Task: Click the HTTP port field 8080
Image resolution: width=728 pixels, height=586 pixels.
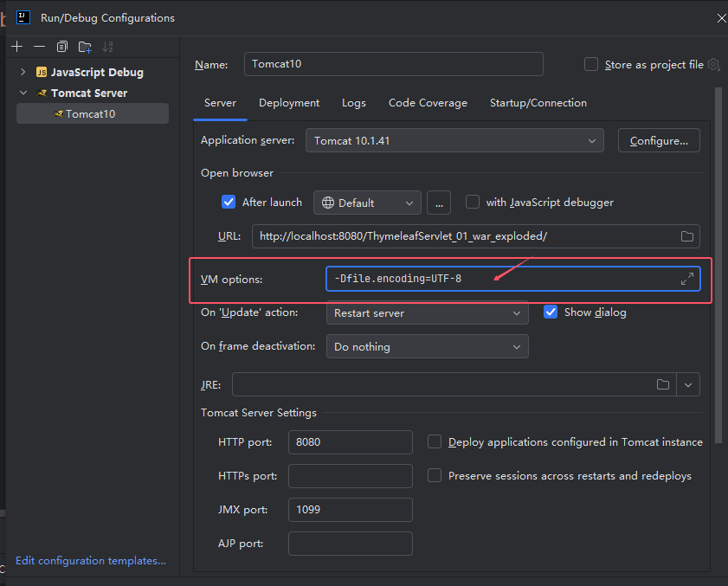Action: (350, 442)
